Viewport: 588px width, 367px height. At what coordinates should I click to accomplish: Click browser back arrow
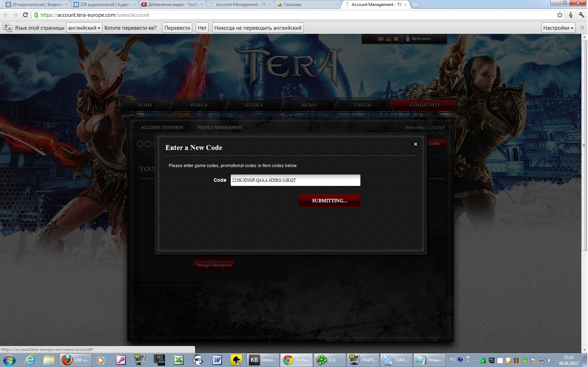pos(6,15)
